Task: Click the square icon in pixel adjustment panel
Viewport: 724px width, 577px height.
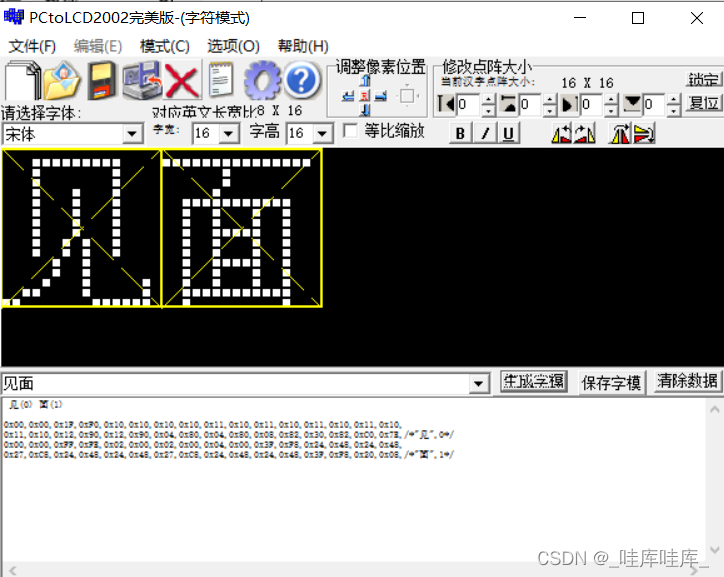Action: pos(407,96)
